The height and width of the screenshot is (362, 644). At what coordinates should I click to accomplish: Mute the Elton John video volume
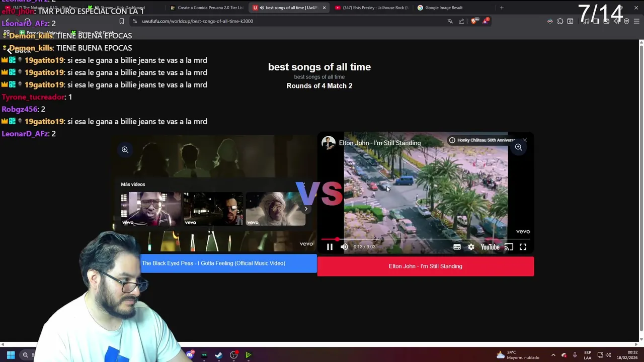[x=344, y=247]
